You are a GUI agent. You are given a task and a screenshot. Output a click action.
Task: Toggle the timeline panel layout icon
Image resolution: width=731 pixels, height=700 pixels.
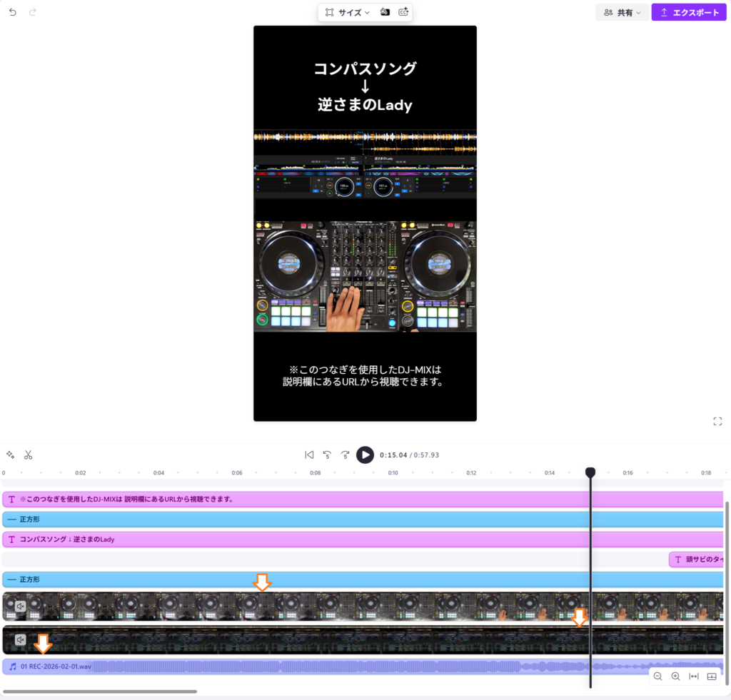(x=712, y=676)
